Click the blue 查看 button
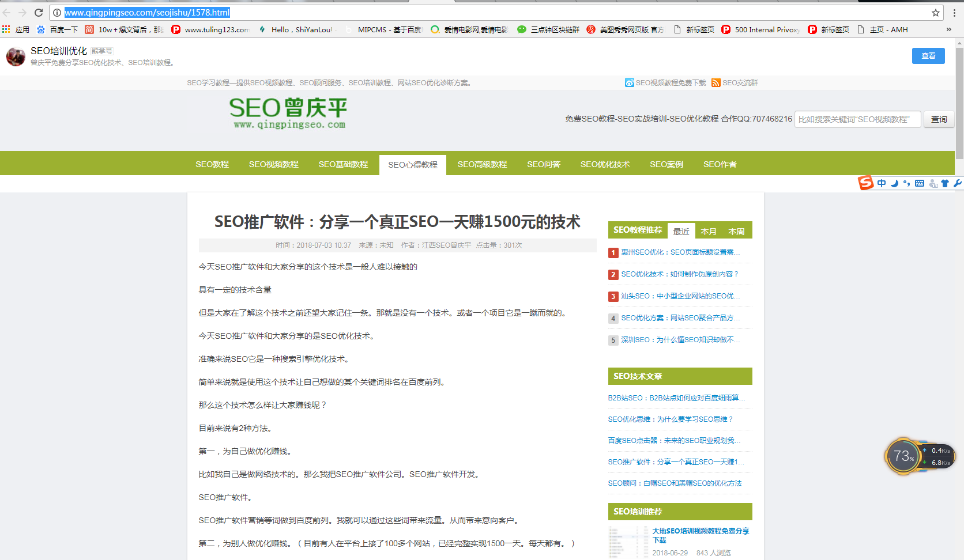Image resolution: width=964 pixels, height=560 pixels. [928, 56]
